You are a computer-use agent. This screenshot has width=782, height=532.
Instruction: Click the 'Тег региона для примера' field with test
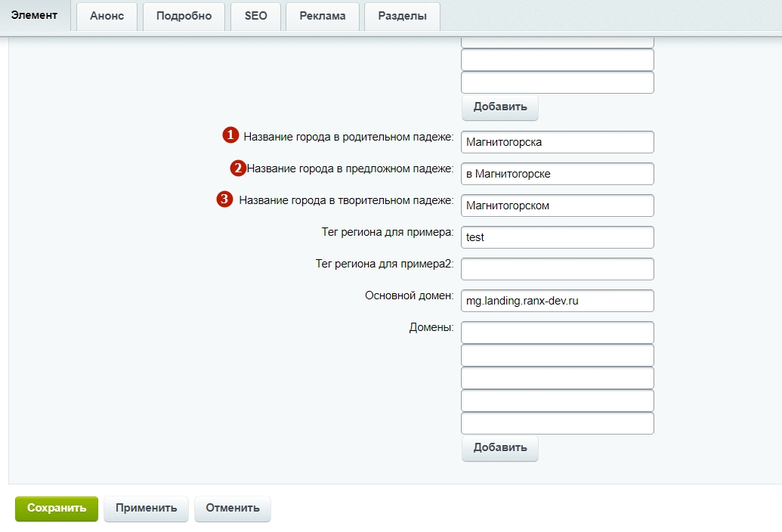coord(557,237)
